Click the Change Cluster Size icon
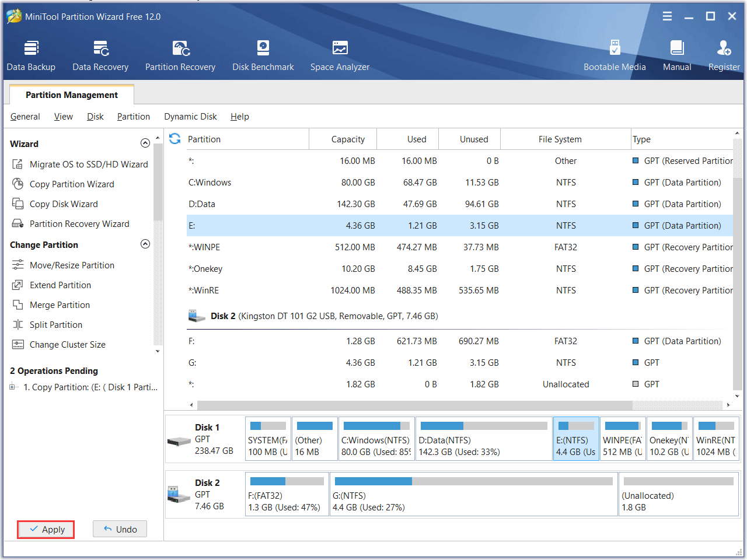The width and height of the screenshot is (747, 560). [18, 345]
